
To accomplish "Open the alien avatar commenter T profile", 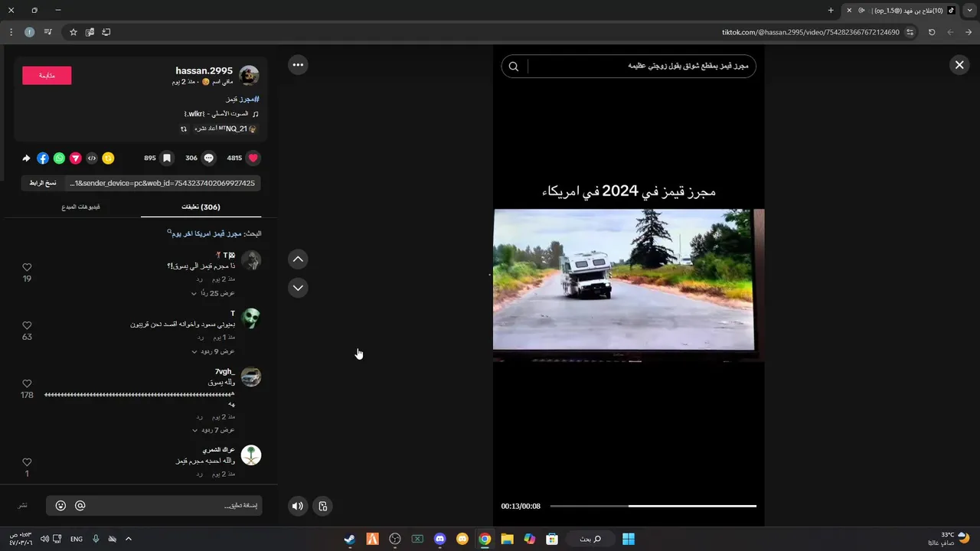I will pyautogui.click(x=251, y=318).
